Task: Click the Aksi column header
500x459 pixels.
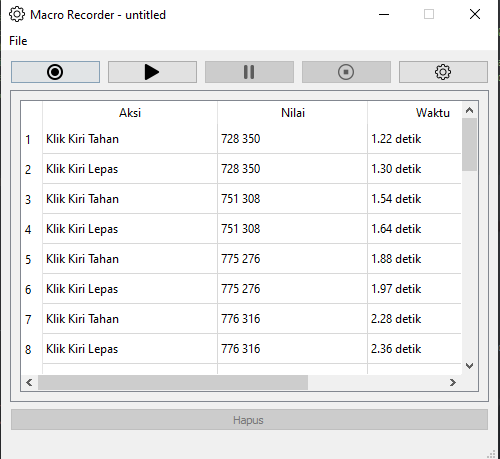Action: point(130,113)
